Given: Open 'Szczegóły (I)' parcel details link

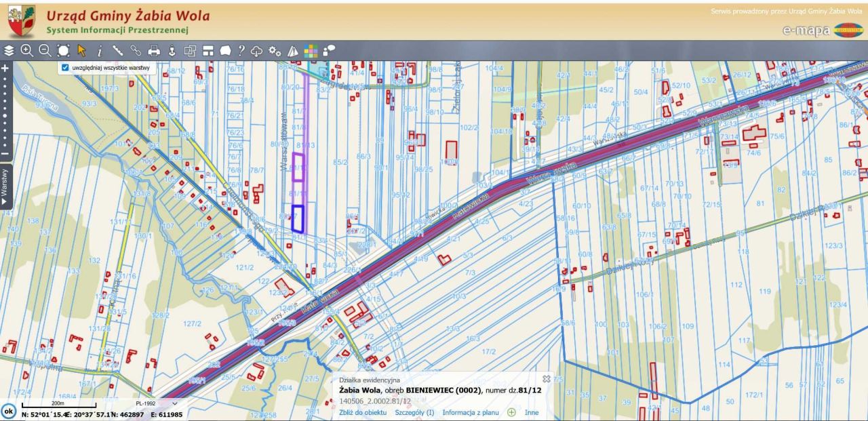Looking at the screenshot, I should click(414, 412).
